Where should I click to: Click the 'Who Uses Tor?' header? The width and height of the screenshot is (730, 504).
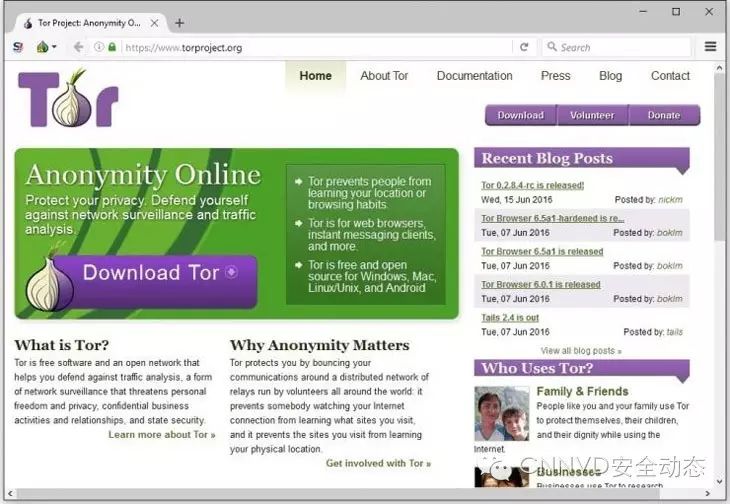coord(582,368)
